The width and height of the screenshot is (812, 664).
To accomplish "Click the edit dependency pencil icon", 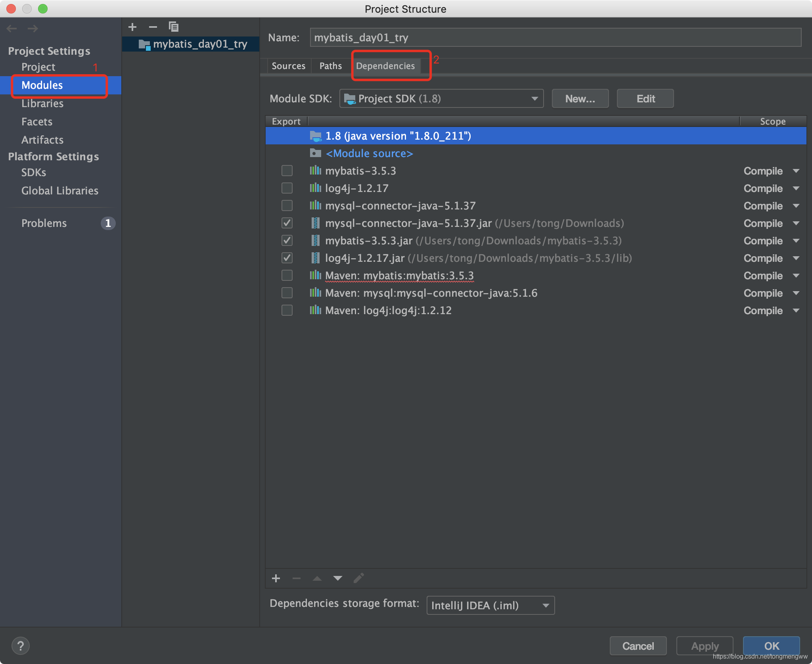I will 358,578.
